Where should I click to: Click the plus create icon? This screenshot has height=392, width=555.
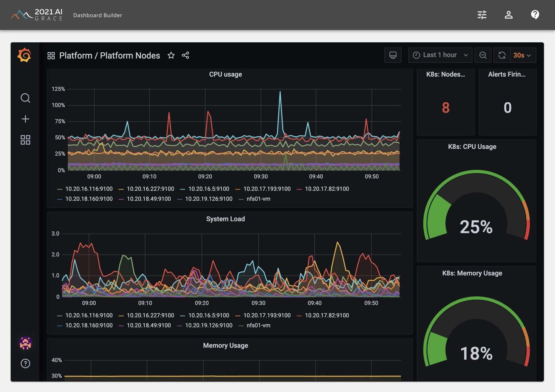[x=25, y=119]
